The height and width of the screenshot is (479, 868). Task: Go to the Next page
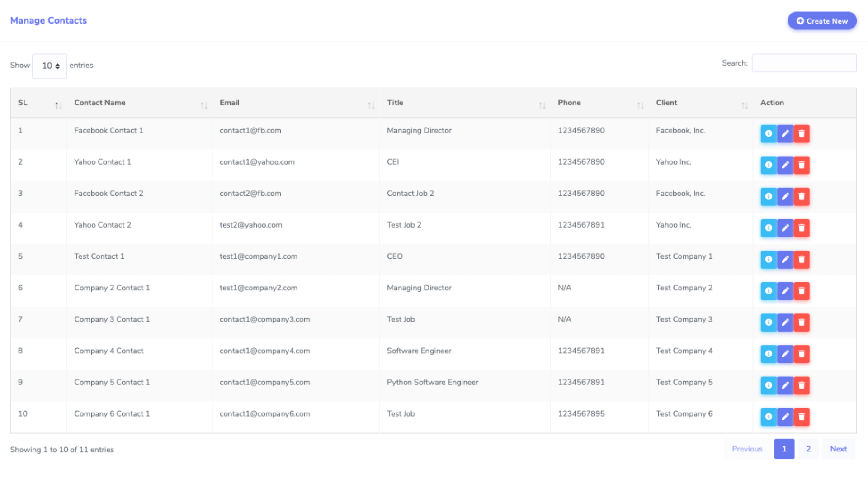pos(839,449)
